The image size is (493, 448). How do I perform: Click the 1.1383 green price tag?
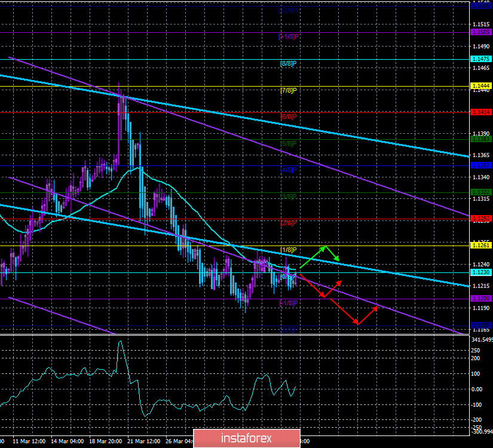click(480, 139)
